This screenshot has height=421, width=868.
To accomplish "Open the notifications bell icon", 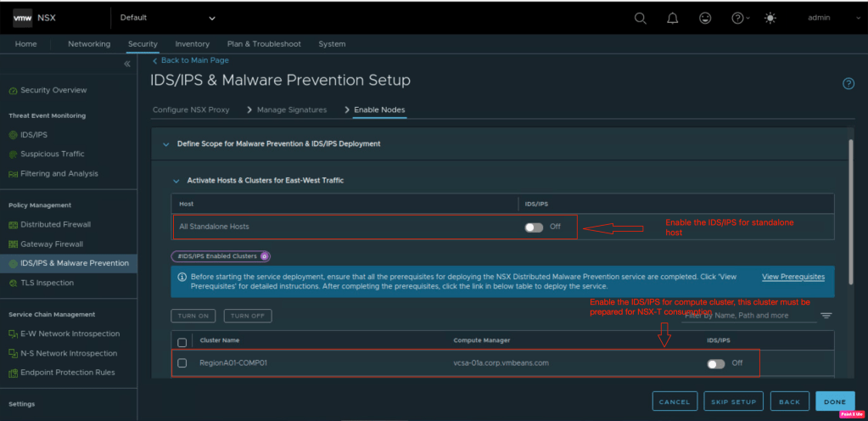I will [x=673, y=18].
